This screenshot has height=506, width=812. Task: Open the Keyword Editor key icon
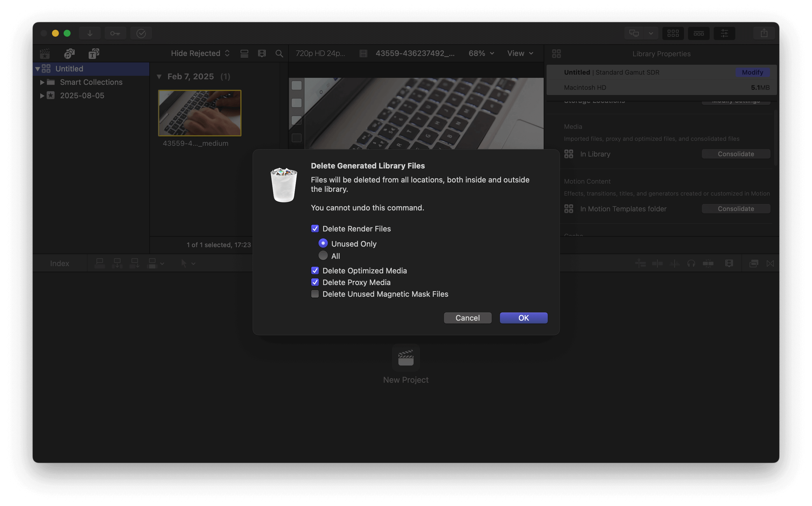[x=115, y=33]
